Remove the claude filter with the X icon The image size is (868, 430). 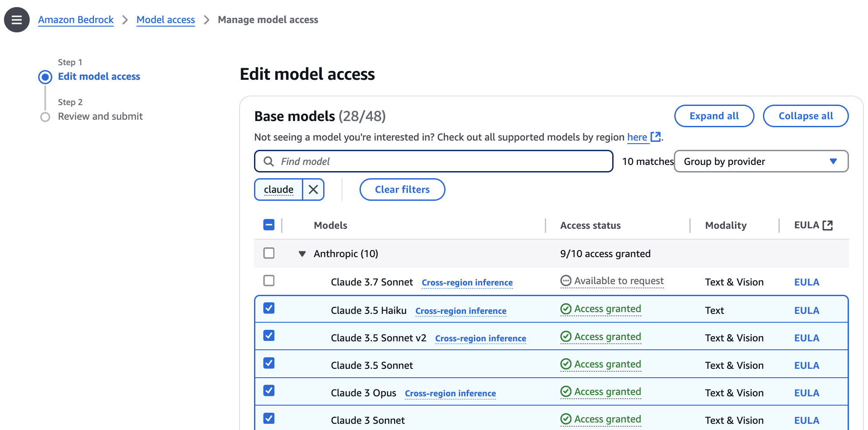(313, 190)
